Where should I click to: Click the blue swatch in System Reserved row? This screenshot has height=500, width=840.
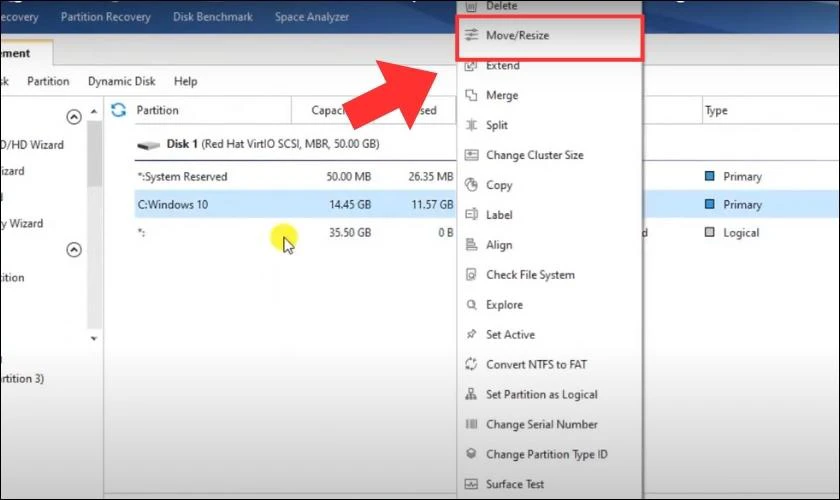tap(710, 176)
